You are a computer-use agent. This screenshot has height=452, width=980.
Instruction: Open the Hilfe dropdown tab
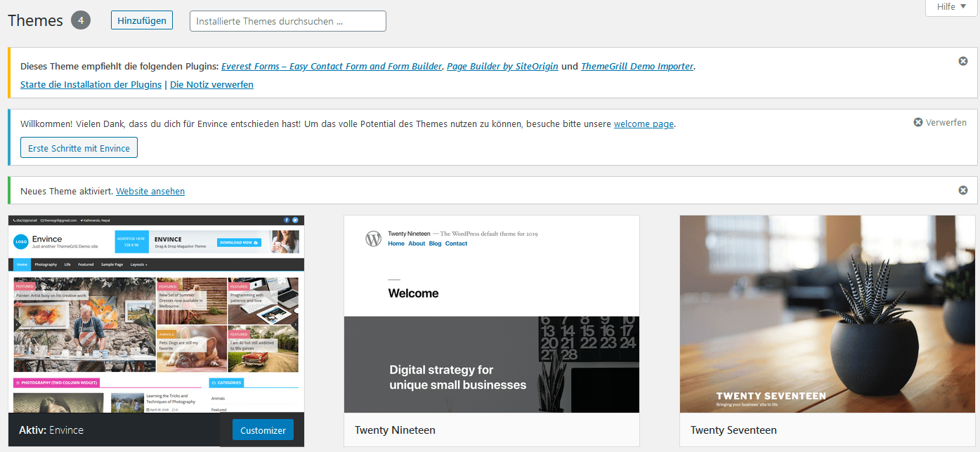[x=951, y=7]
